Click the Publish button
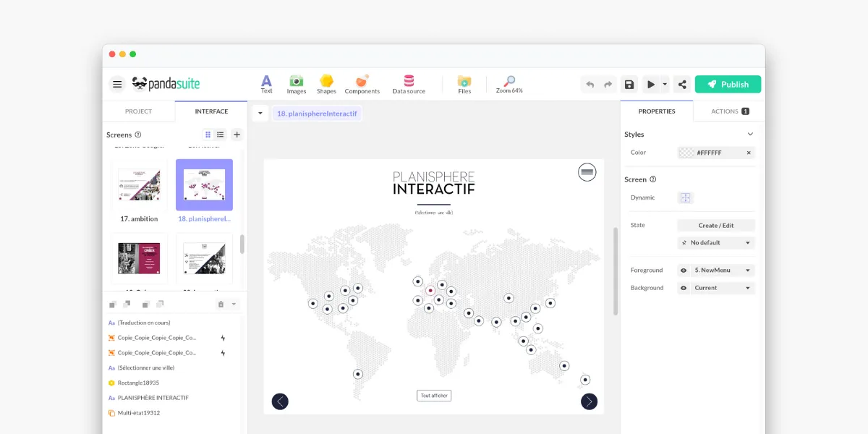 [x=728, y=84]
